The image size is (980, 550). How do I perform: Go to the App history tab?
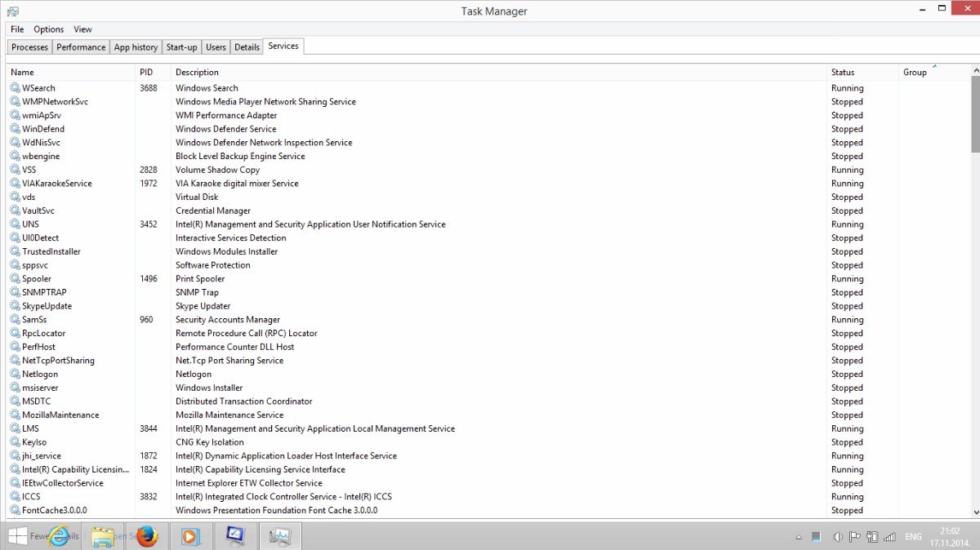click(136, 47)
